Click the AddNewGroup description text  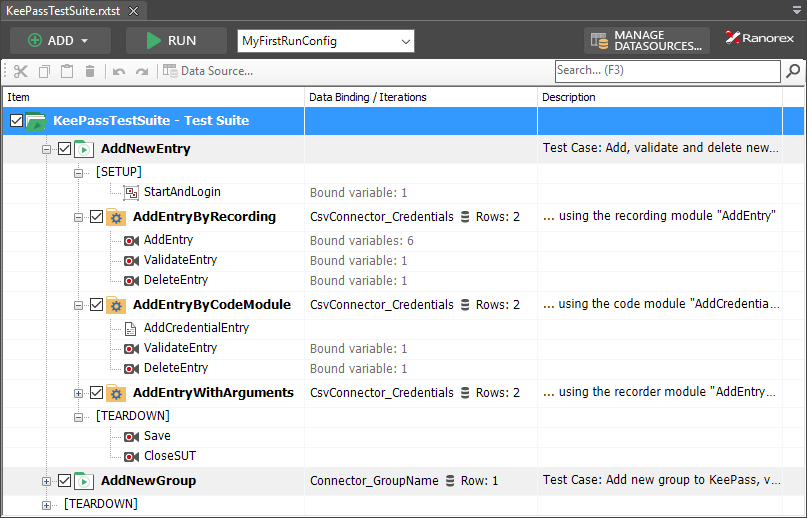661,480
